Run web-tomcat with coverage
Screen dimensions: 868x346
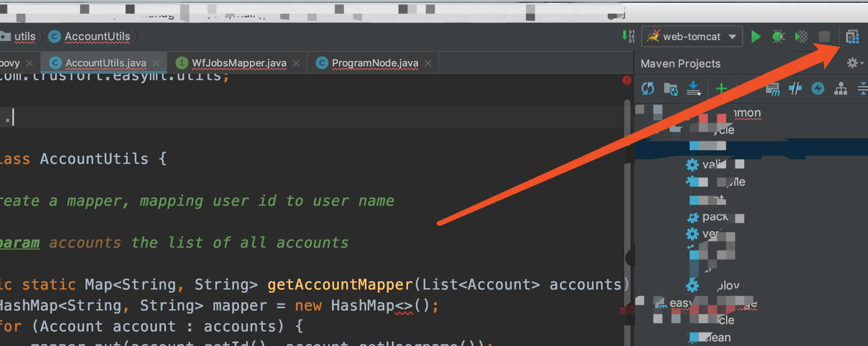pos(801,36)
